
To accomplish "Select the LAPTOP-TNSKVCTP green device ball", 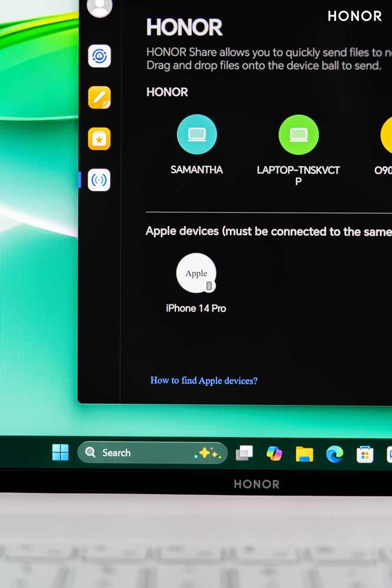I will click(x=298, y=135).
